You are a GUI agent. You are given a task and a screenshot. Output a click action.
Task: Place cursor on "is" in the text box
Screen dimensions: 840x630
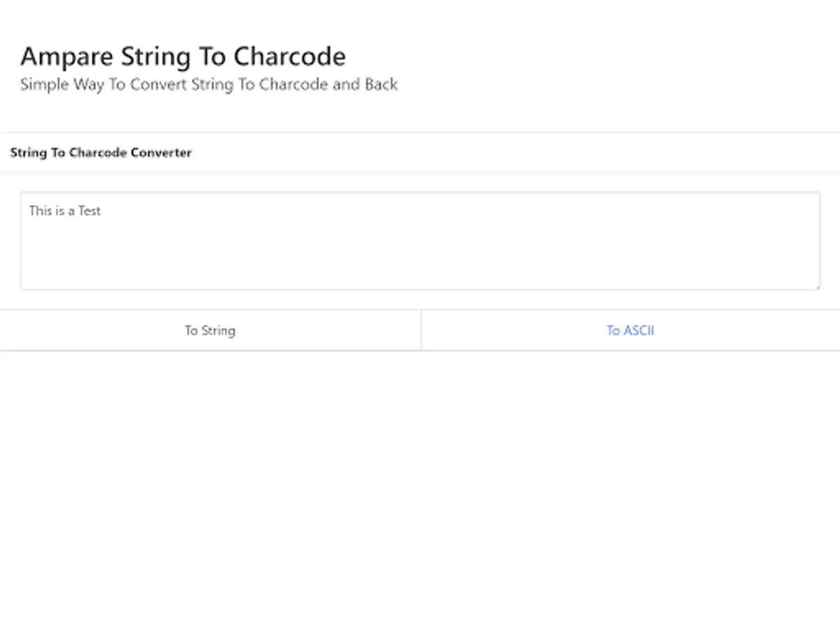point(59,211)
